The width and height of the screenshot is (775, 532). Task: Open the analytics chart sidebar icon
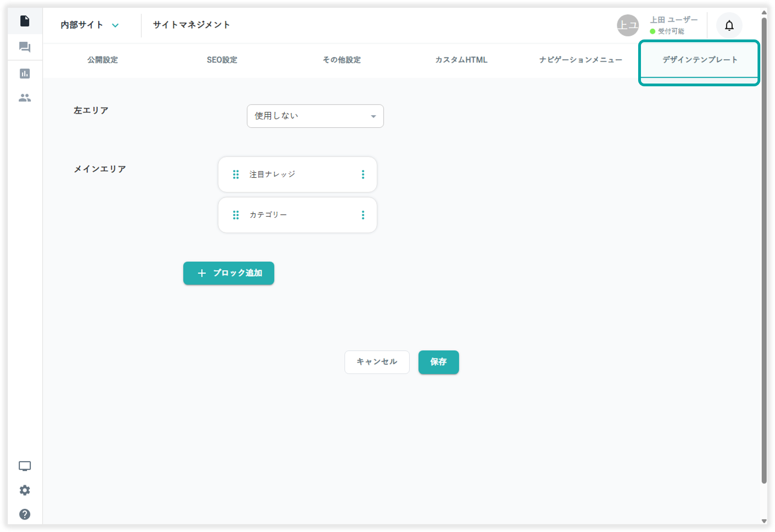tap(25, 73)
